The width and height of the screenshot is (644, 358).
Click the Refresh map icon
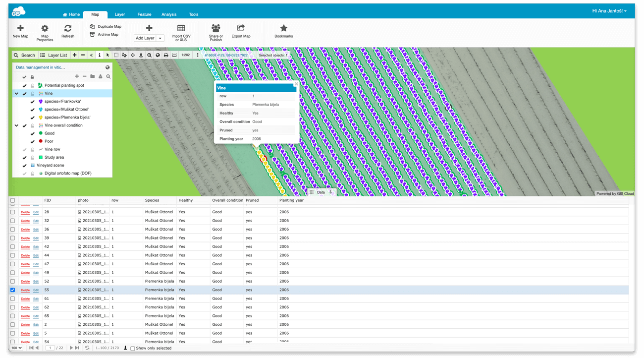click(68, 28)
